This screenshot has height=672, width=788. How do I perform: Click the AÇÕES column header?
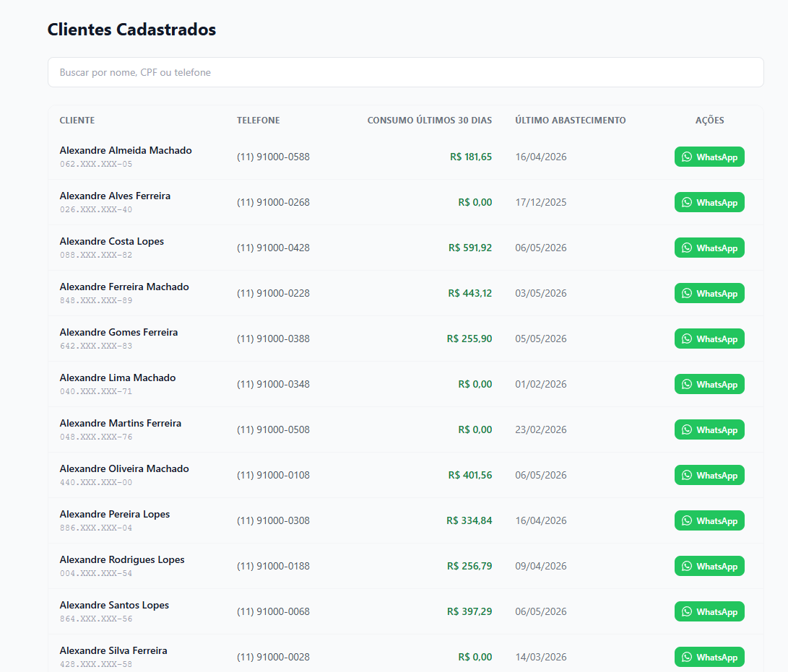click(x=709, y=120)
